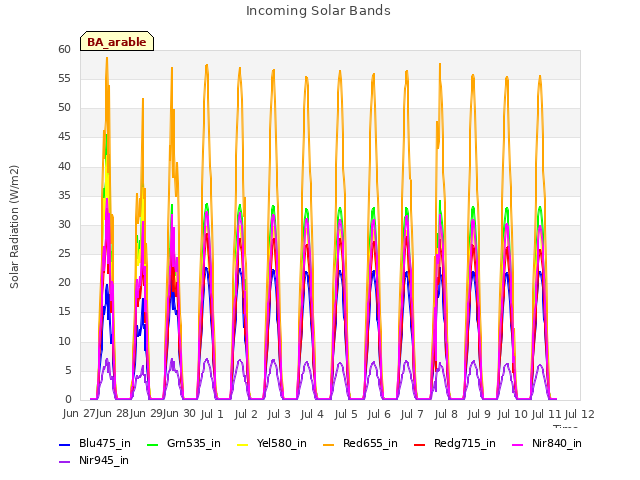Click the 10 y-axis tick label

[x=64, y=341]
